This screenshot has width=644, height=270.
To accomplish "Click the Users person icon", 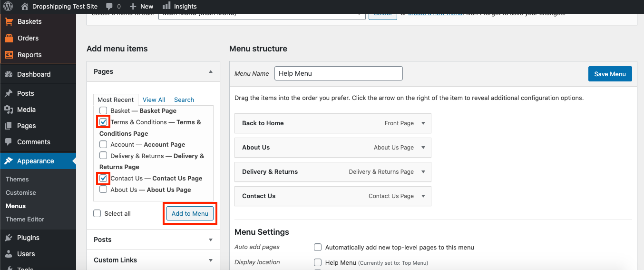I will click(x=9, y=254).
